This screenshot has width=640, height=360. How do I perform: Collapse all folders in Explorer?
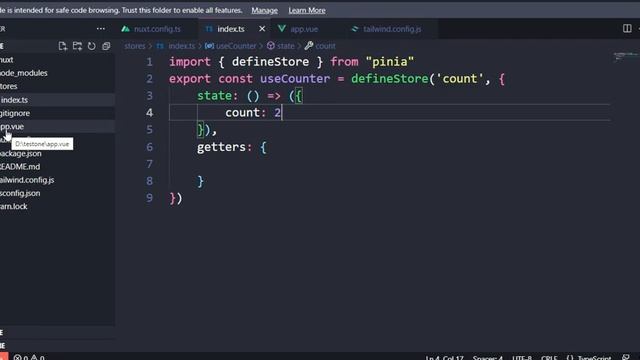(x=106, y=46)
